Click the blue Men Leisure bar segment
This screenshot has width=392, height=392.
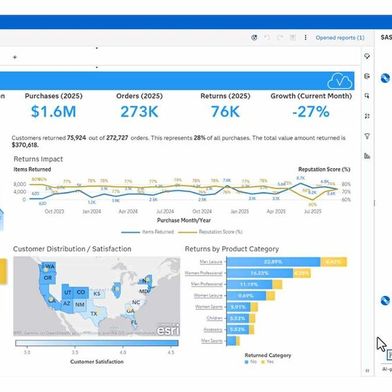click(x=273, y=262)
